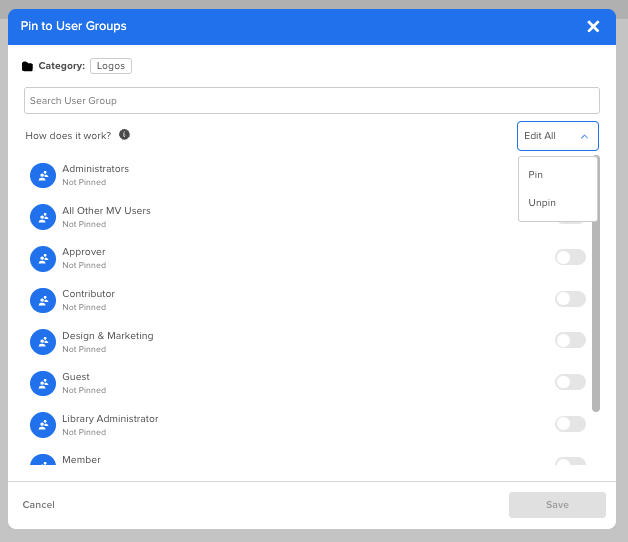
Task: Click the Save button
Action: (x=557, y=505)
